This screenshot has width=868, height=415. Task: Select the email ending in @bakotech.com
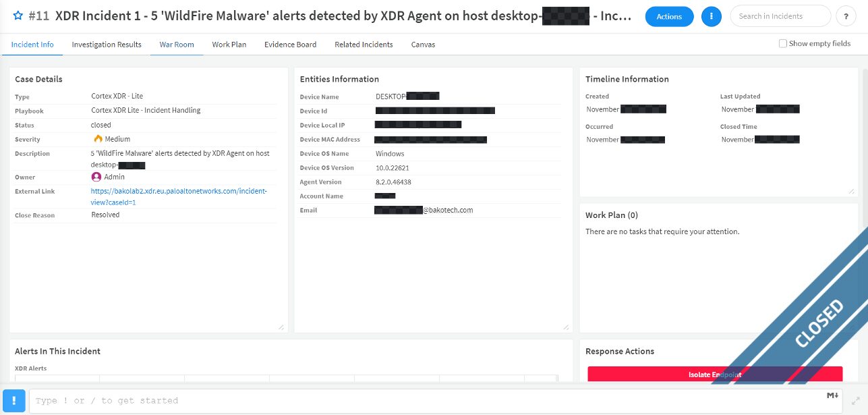pyautogui.click(x=424, y=210)
